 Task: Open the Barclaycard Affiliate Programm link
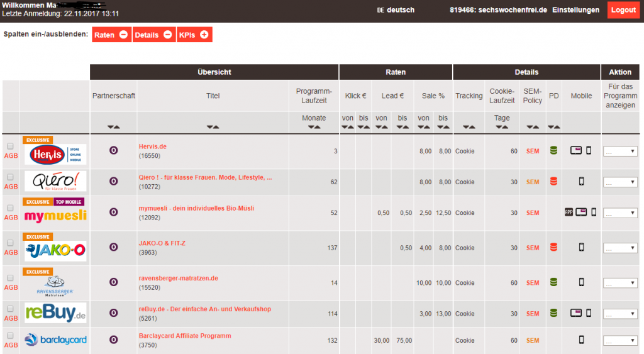click(185, 336)
